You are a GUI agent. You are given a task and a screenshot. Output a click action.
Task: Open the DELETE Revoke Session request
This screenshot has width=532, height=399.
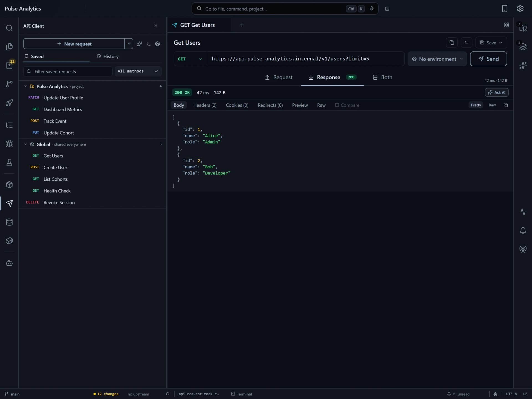[93, 202]
